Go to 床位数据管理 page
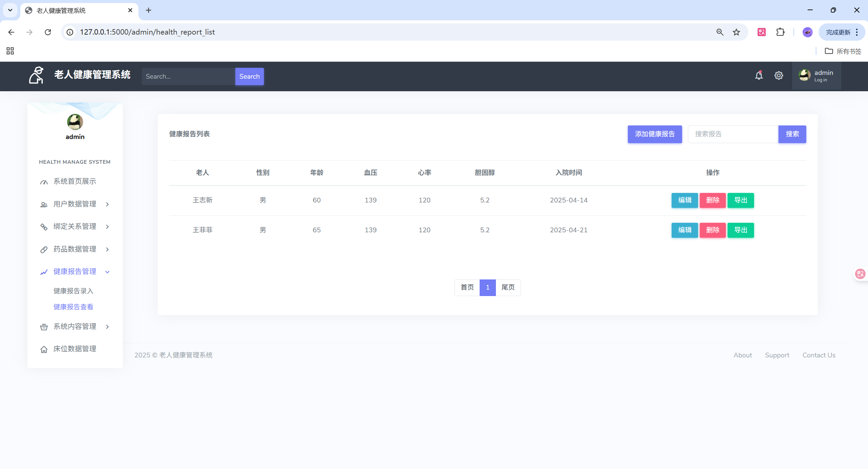The image size is (868, 469). click(75, 349)
